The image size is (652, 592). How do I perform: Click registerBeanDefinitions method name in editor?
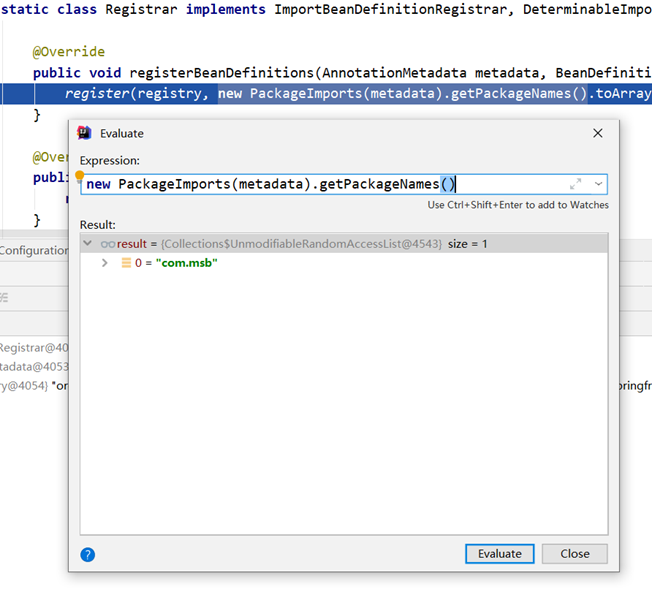tap(221, 73)
